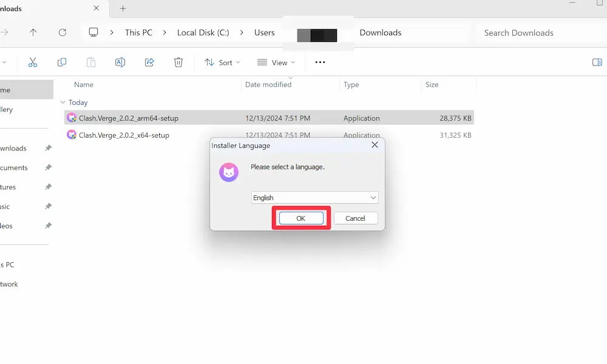Click Cancel in Installer Language dialog

[355, 218]
